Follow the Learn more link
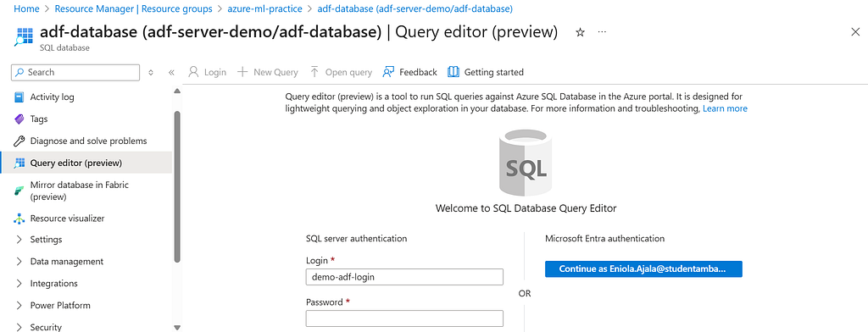This screenshot has width=868, height=332. [726, 108]
